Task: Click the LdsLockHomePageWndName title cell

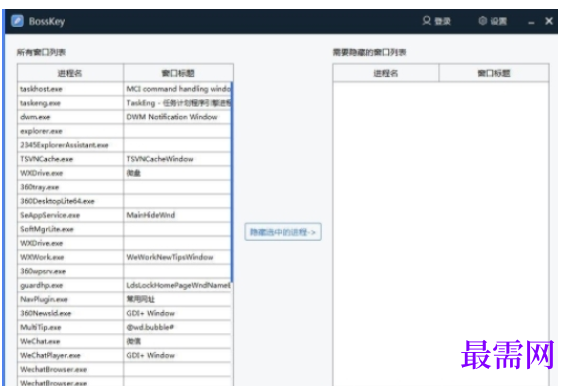Action: coord(178,285)
